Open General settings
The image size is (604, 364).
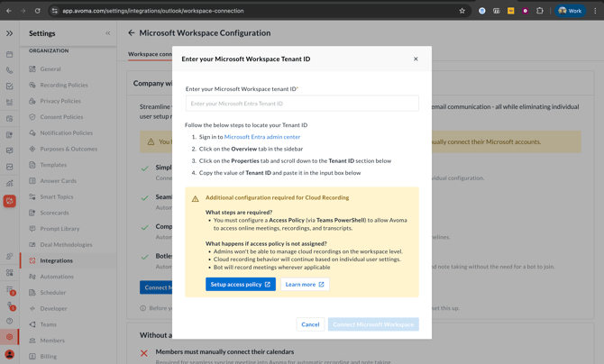[50, 69]
